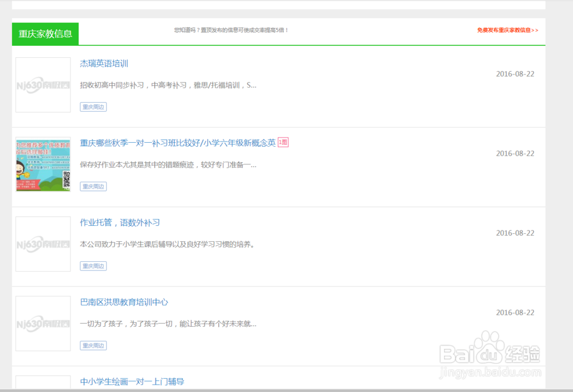Select the 重庆周边 tag under the 秋季补习 listing
The height and width of the screenshot is (392, 573).
pos(93,186)
